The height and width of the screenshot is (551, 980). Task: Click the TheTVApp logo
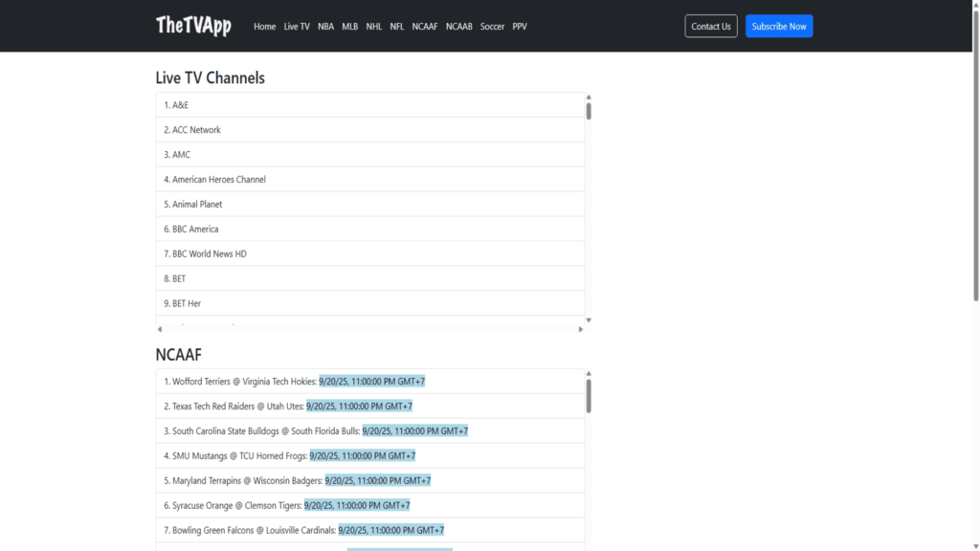(193, 26)
